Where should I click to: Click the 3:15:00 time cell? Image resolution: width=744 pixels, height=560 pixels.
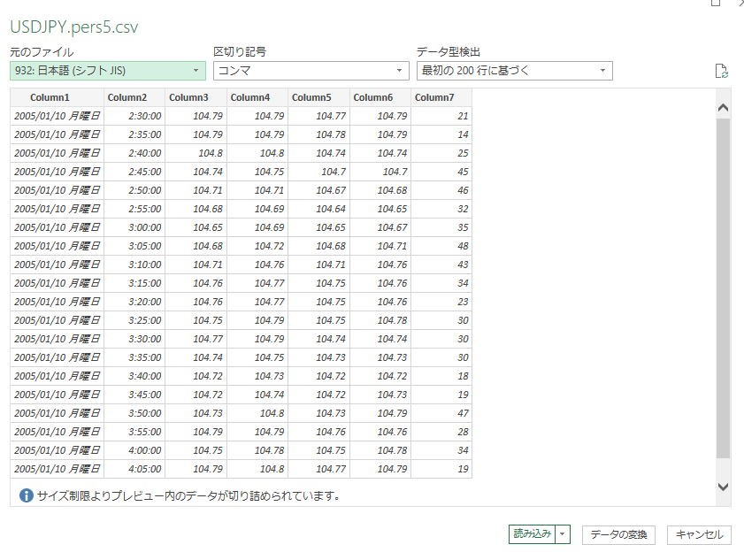[134, 283]
